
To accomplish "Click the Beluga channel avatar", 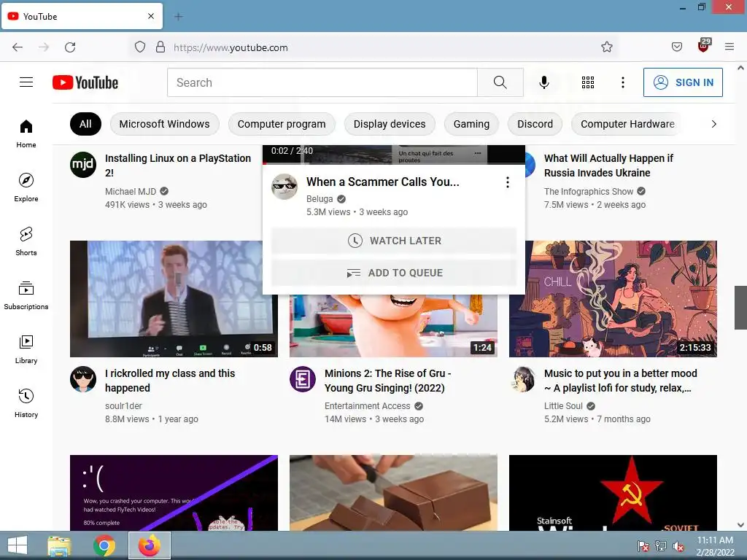I will (x=285, y=187).
